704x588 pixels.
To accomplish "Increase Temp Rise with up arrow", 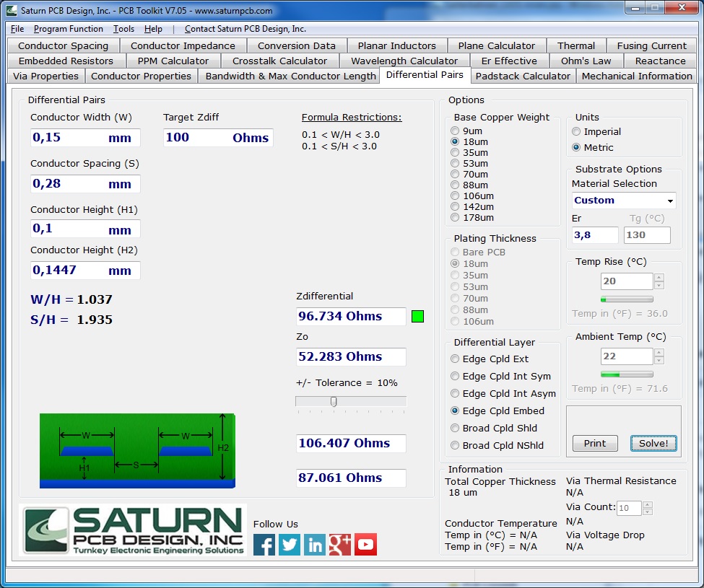I will [x=659, y=278].
